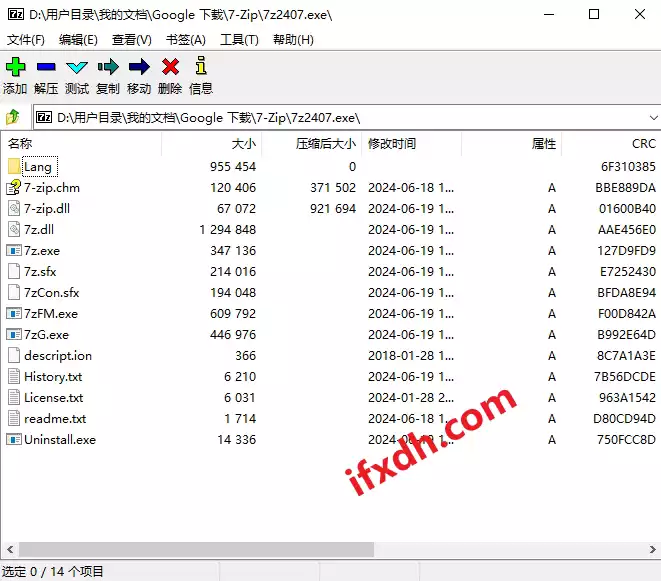Click the blue Extract (解压) toolbar icon
The image size is (661, 581).
tap(46, 67)
